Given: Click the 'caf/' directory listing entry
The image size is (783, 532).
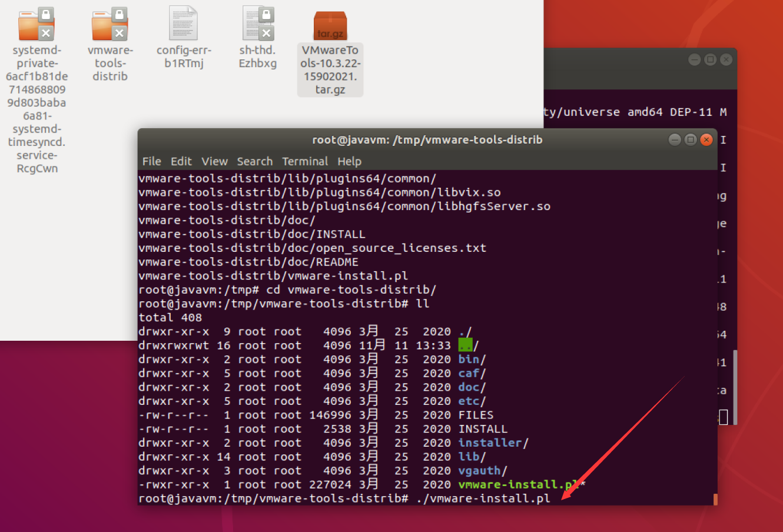Looking at the screenshot, I should click(472, 373).
